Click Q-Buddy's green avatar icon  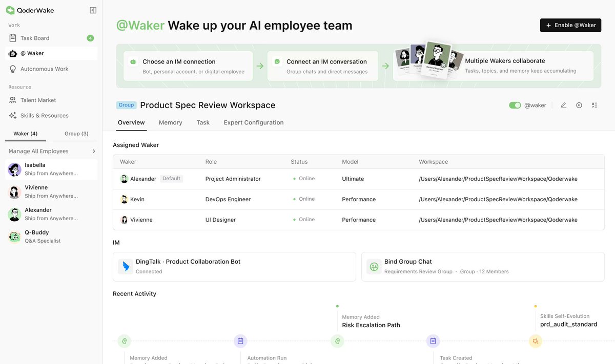15,237
